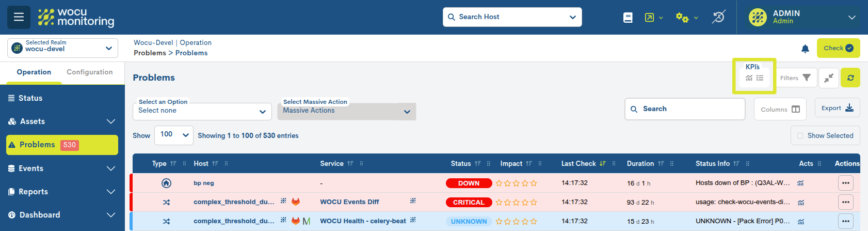Click the crossed-out timer icon in header
The height and width of the screenshot is (231, 868).
[718, 17]
